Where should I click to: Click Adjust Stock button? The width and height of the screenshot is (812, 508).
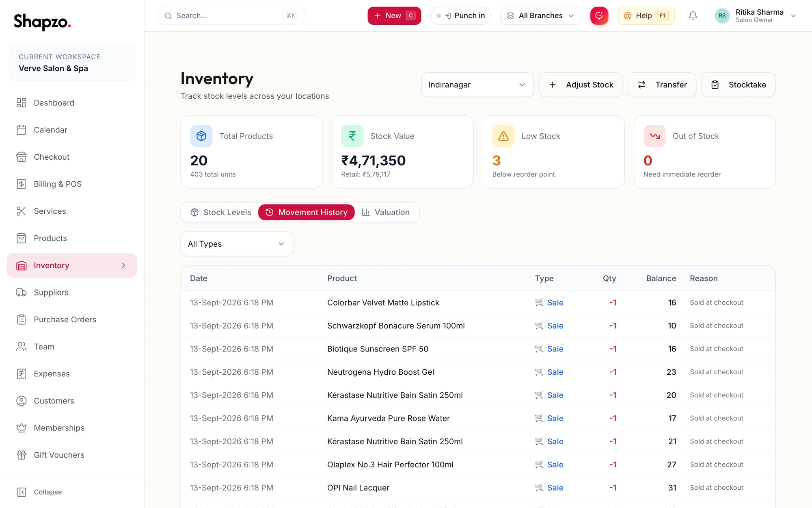581,85
